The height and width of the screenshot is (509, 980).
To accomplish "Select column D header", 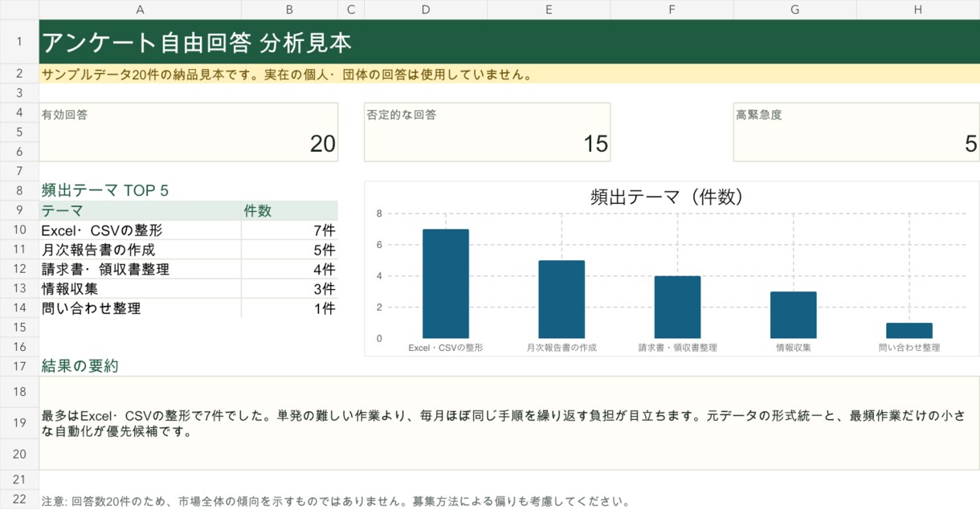I will tap(426, 10).
